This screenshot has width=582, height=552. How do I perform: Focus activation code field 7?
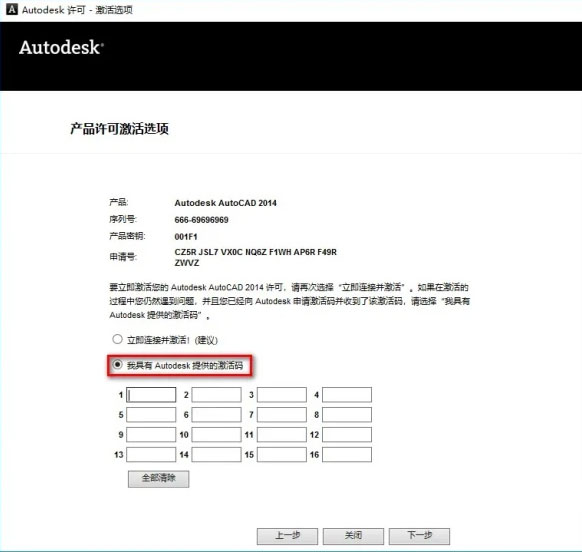tap(282, 415)
